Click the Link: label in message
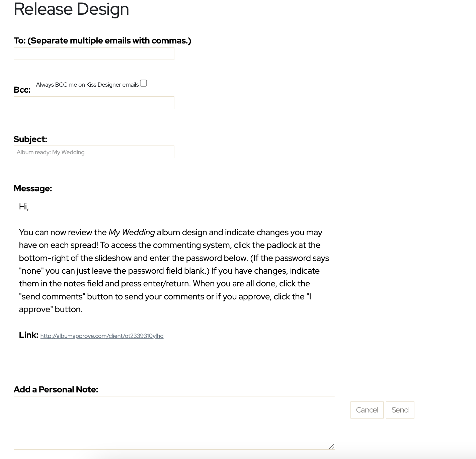Image resolution: width=476 pixels, height=459 pixels. [x=29, y=335]
